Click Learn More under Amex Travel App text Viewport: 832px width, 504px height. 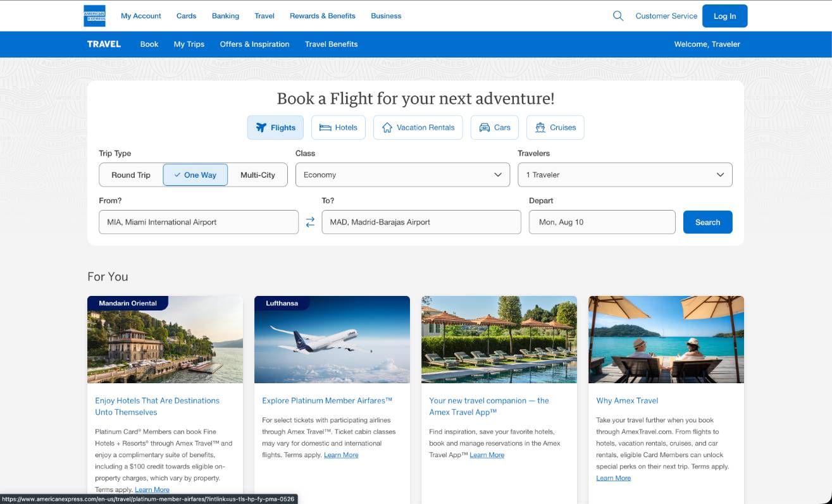point(487,455)
